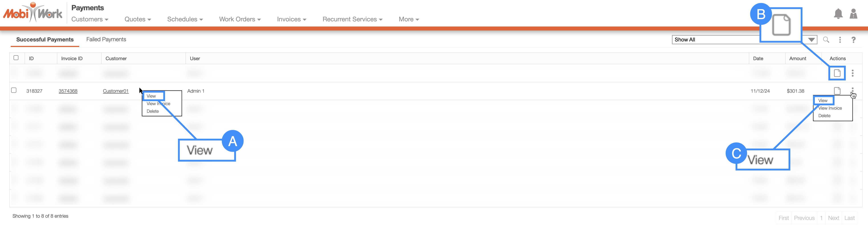Click the MobiWork logo
The width and height of the screenshot is (868, 225).
pyautogui.click(x=33, y=13)
